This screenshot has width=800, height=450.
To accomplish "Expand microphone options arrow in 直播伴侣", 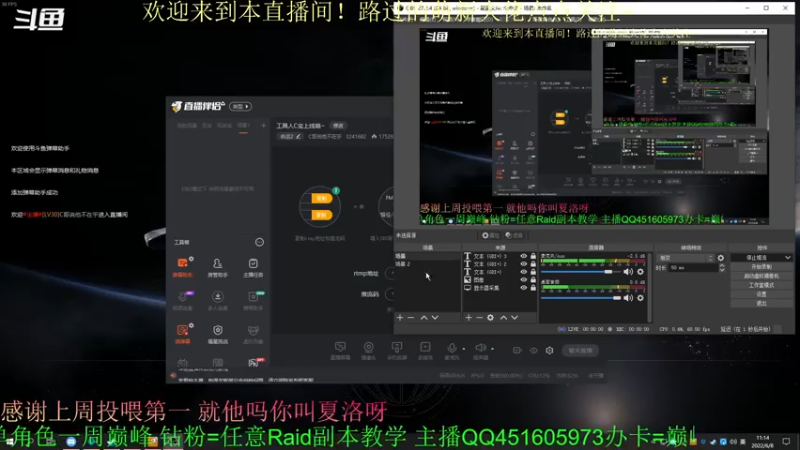I will point(464,349).
